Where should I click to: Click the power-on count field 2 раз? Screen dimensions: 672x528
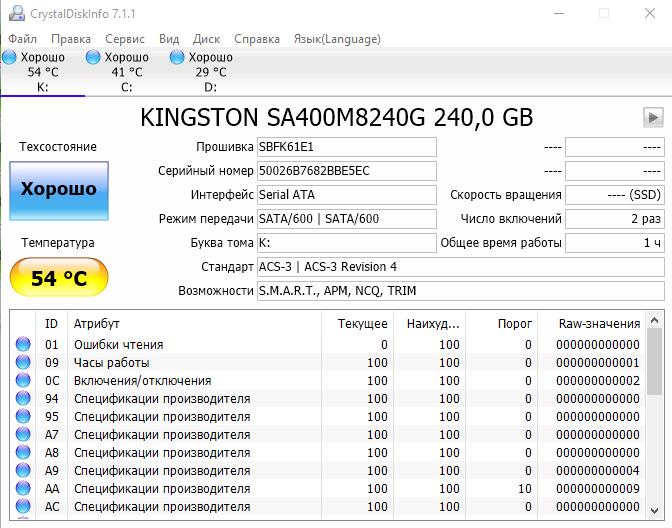615,219
